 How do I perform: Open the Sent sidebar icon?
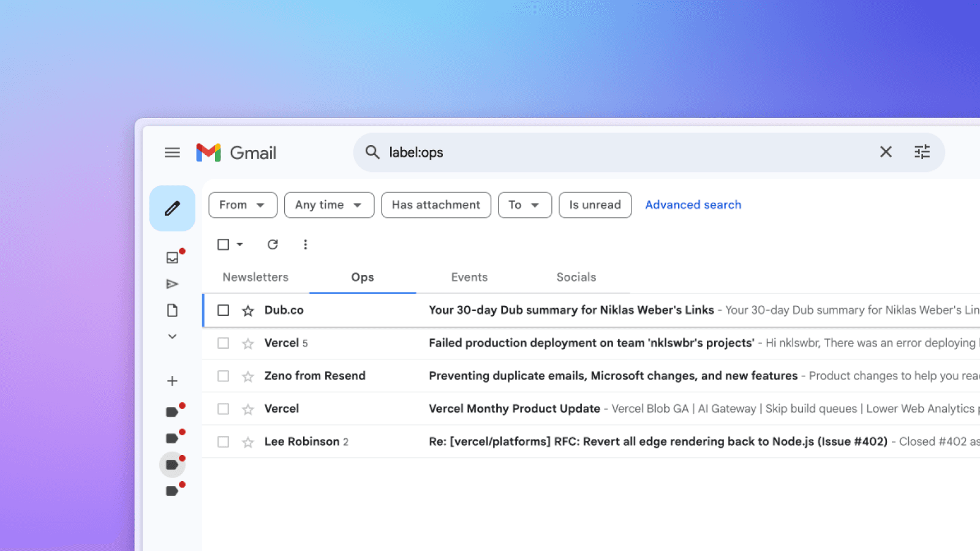[x=172, y=284]
